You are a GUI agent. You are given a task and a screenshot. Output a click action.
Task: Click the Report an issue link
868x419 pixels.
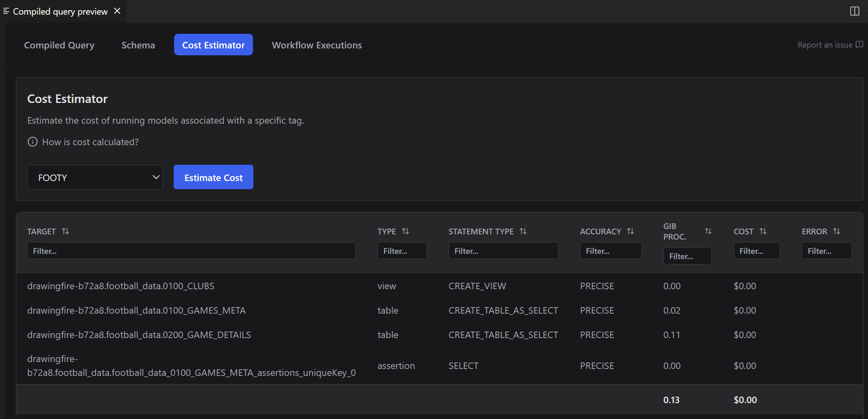coord(824,45)
